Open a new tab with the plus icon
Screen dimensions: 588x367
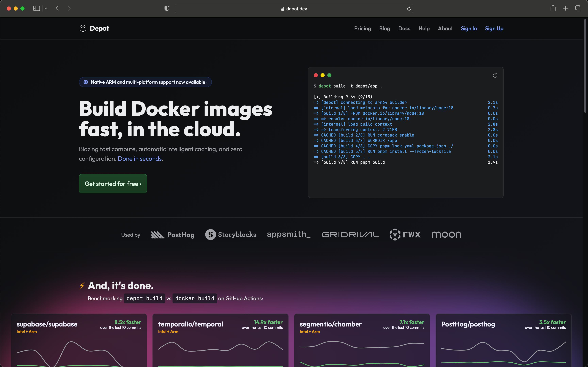point(565,8)
